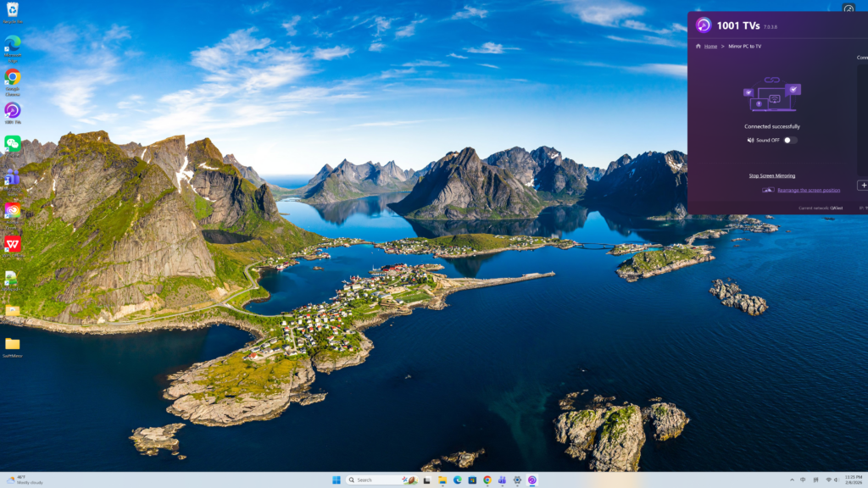Click the Home breadcrumb link
The image size is (868, 488).
(710, 46)
